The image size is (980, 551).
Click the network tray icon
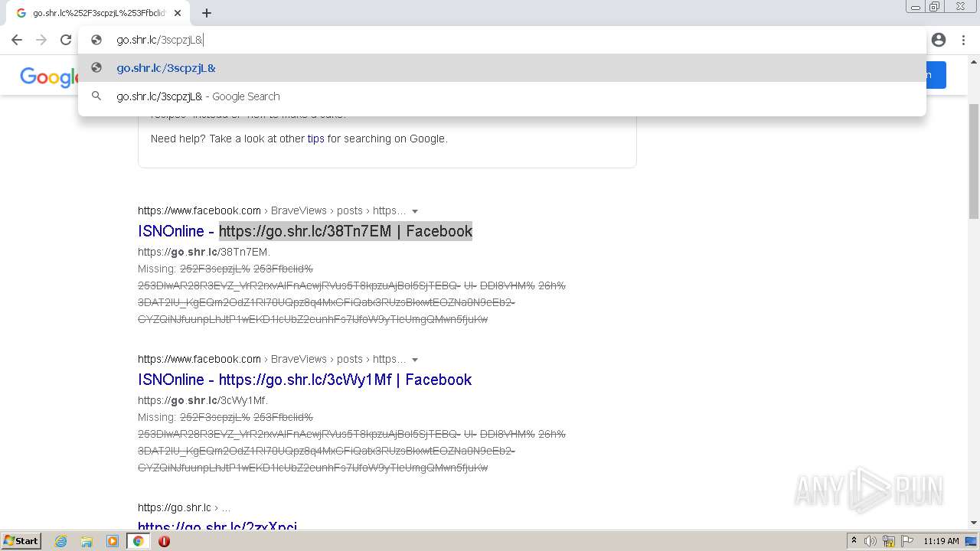(x=889, y=541)
